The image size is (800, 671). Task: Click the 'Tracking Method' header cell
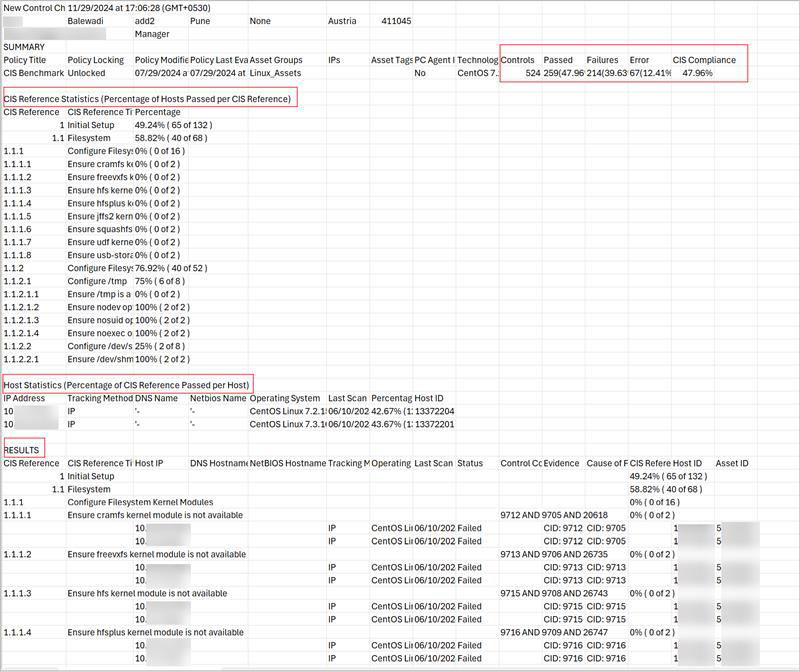(99, 399)
